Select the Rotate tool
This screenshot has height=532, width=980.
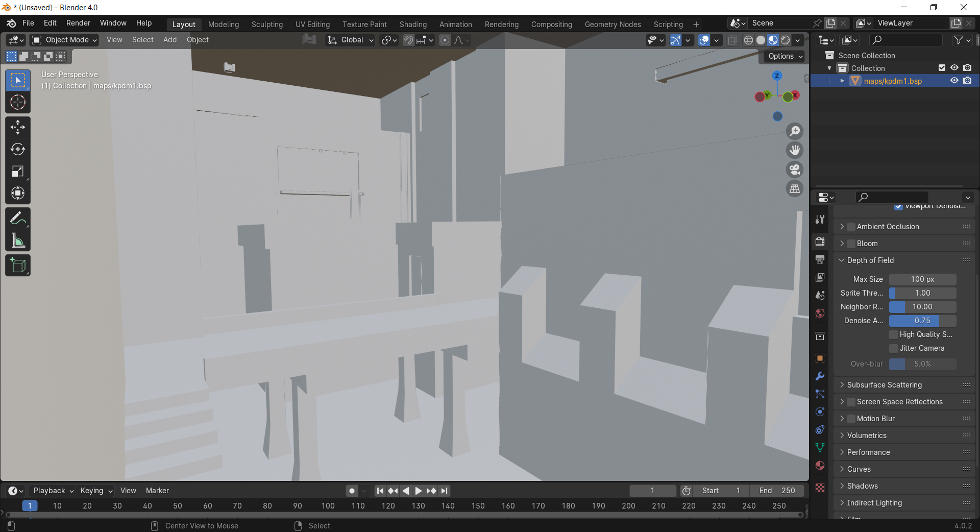tap(18, 149)
